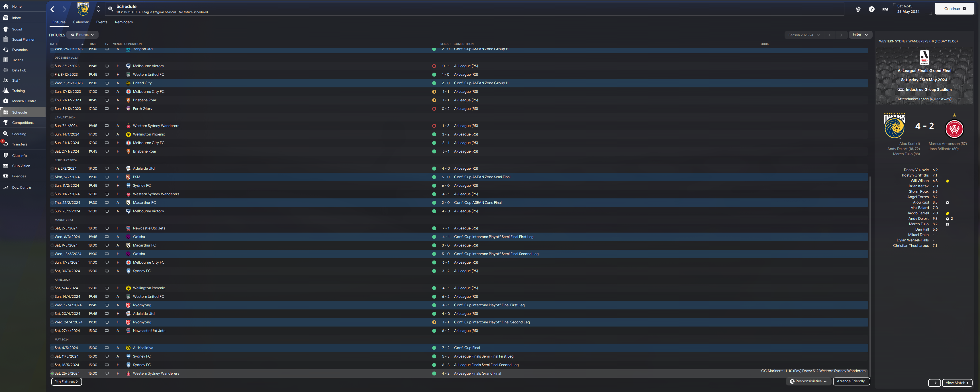Click the globe icon beside help
Viewport: 980px width, 392px height.
(x=858, y=9)
